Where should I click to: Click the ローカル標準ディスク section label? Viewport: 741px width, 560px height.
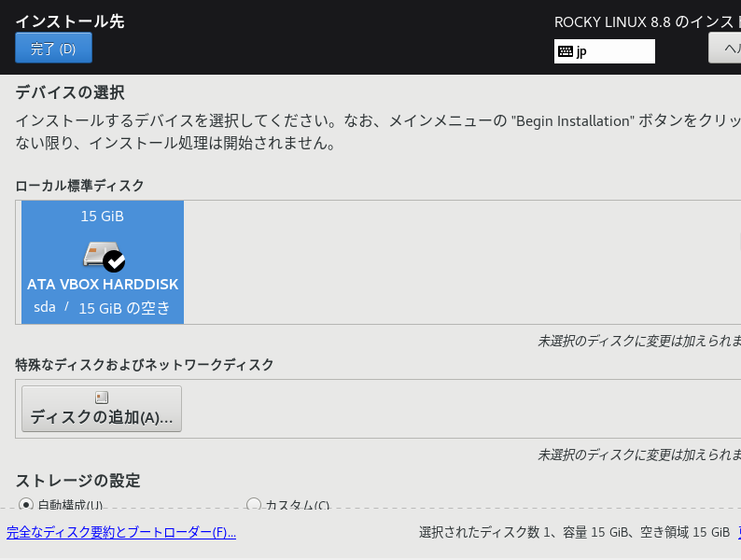79,186
